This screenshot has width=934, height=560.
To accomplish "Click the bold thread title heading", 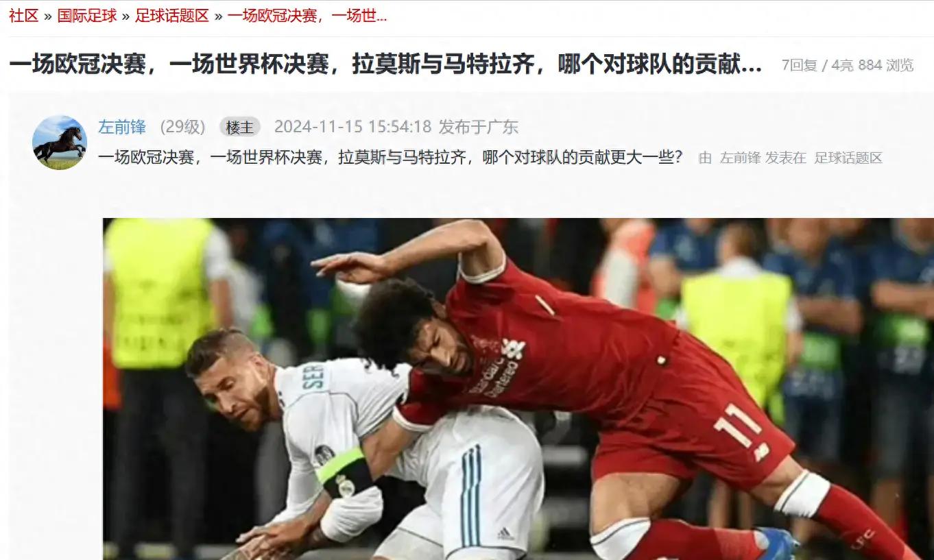I will tap(385, 65).
